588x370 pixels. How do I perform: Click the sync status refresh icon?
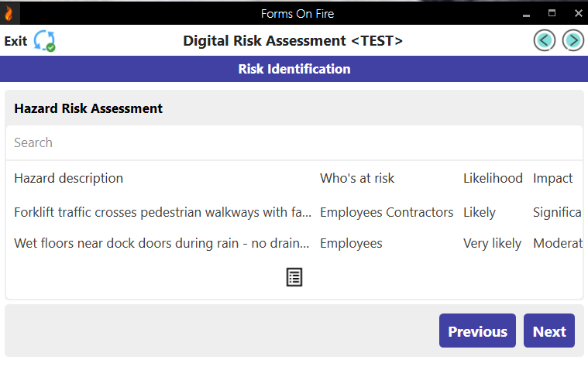pyautogui.click(x=44, y=40)
